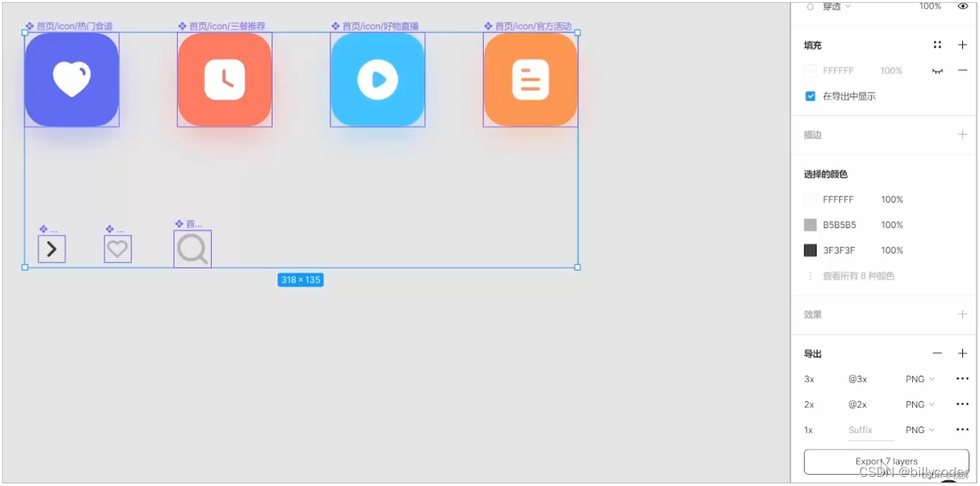Click the FFFFFF swatch under 选择的颜色
The image size is (980, 486).
point(810,199)
